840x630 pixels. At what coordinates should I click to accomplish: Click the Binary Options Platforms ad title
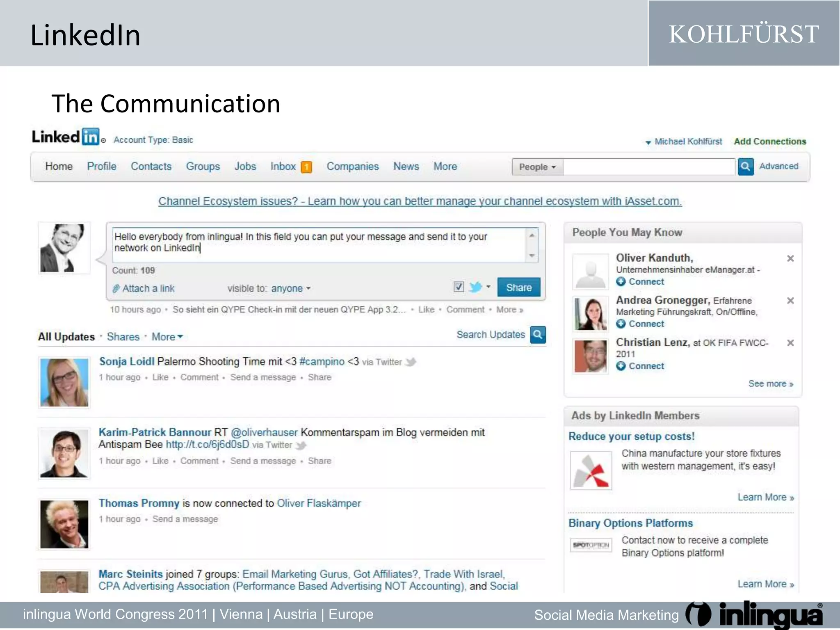pos(630,523)
